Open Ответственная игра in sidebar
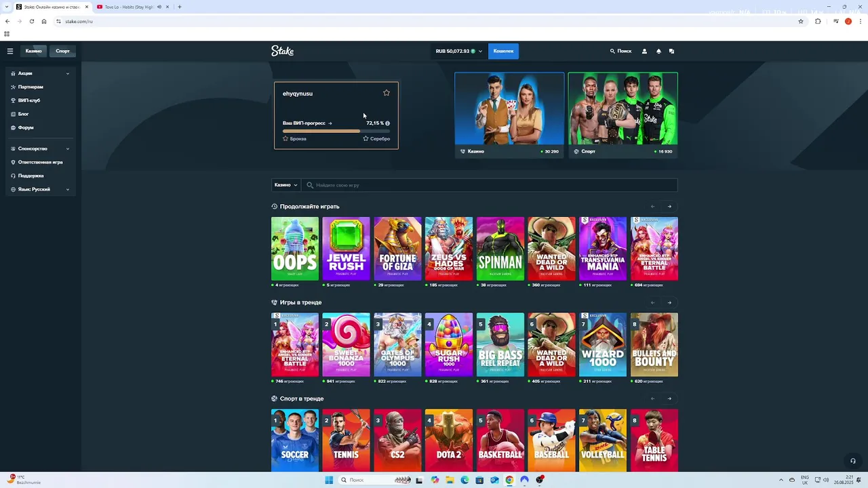This screenshot has width=868, height=488. coord(41,162)
